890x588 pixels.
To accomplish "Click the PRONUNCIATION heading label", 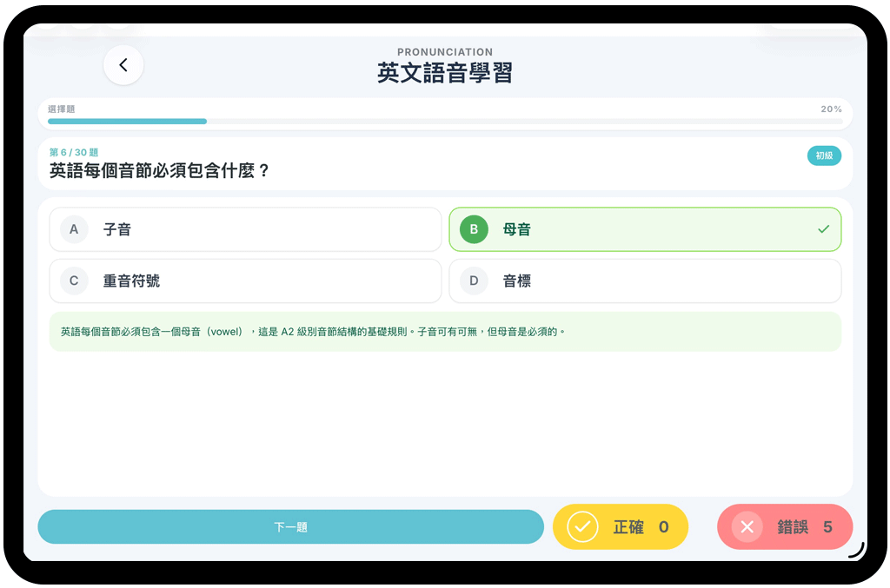I will point(445,51).
